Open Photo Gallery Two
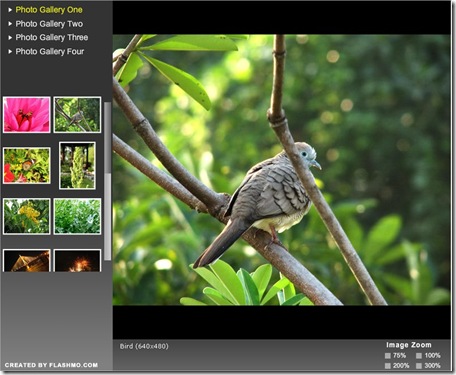This screenshot has height=375, width=456. tap(49, 24)
